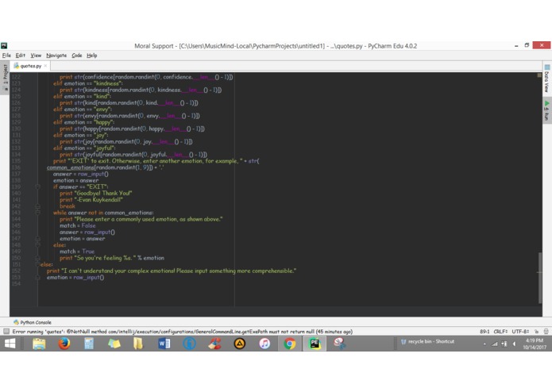Open the yellow zipped folder taskbar icon

tap(138, 344)
